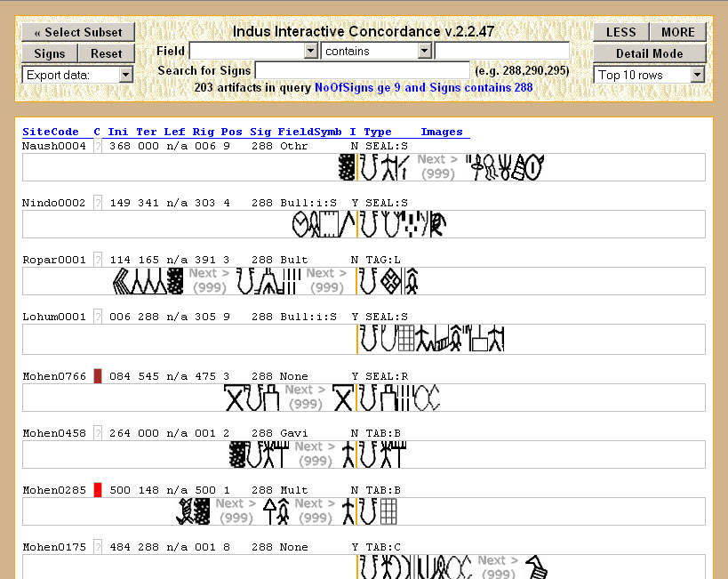Viewport: 728px width, 579px height.
Task: Sort by Sig column header
Action: click(x=260, y=132)
